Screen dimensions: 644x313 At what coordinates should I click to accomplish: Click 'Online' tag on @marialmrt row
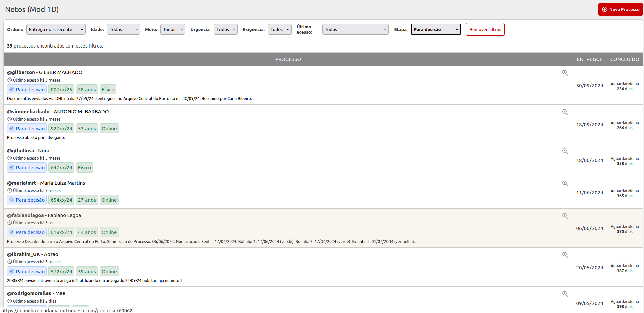(x=109, y=200)
